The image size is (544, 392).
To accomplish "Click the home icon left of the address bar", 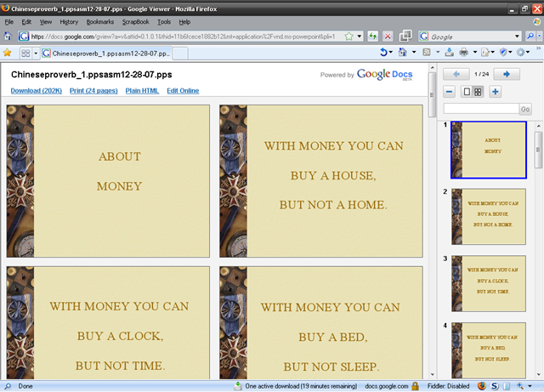I will coord(8,36).
